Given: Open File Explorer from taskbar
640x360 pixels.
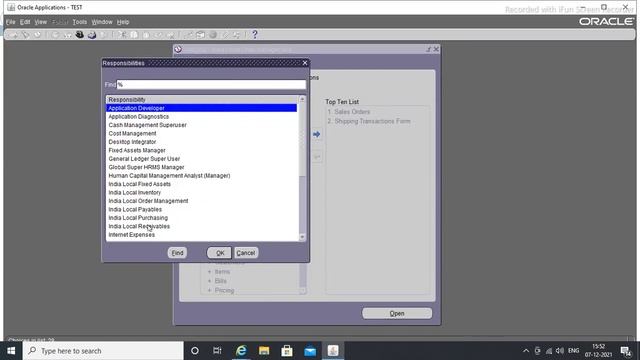Looking at the screenshot, I should [x=264, y=351].
